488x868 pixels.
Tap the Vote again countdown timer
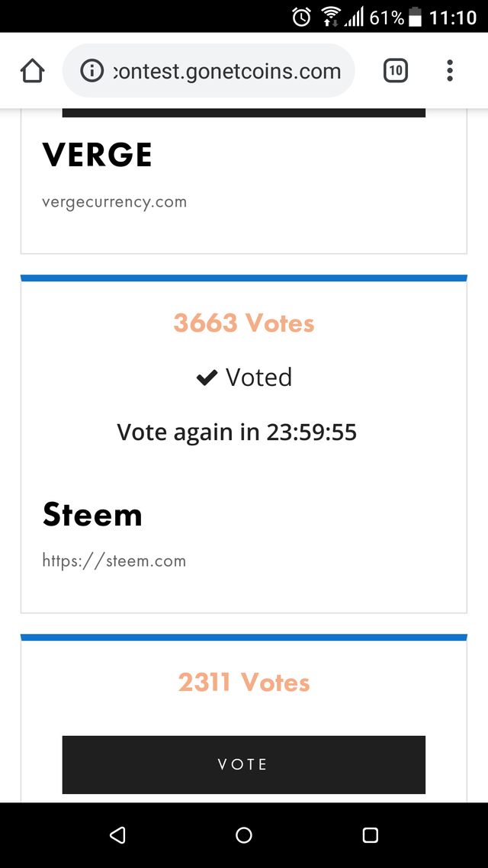236,432
